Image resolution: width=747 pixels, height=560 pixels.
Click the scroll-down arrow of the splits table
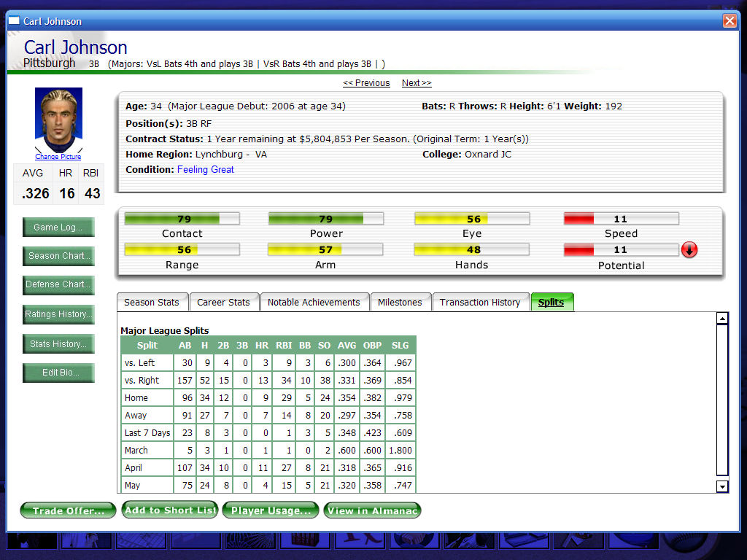722,486
